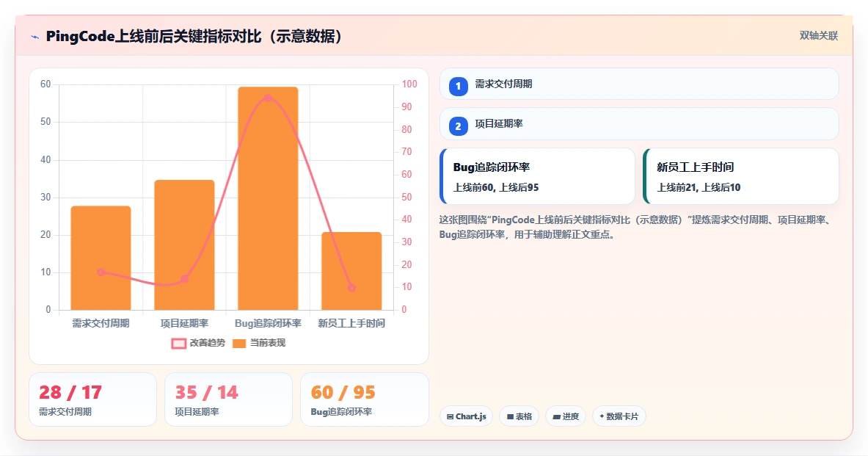Click the chart title PingCode上线前后关键指标对比
Viewport: 868px width, 456px height.
194,37
